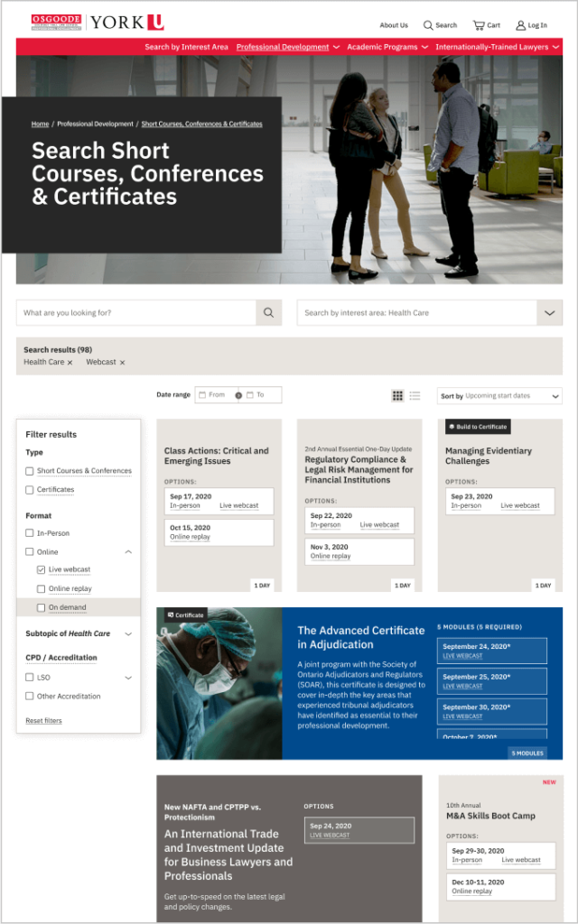Open Internationally-Trained Lawyers nav item

coord(492,47)
